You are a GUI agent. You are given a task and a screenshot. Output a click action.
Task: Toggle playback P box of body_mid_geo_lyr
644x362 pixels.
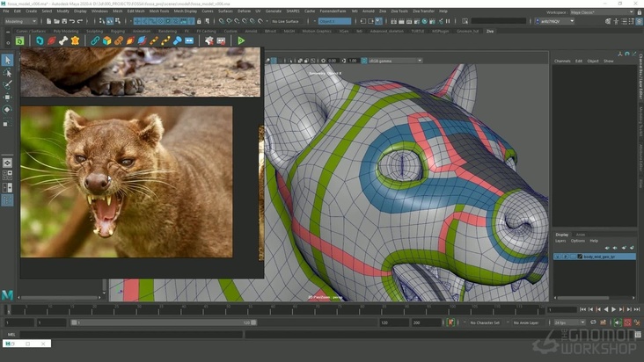pos(565,257)
